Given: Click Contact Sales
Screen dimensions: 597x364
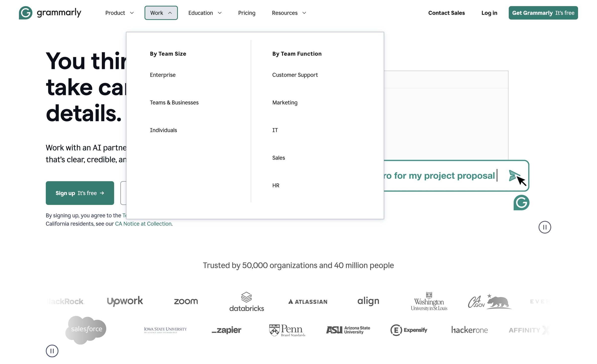Looking at the screenshot, I should tap(446, 13).
